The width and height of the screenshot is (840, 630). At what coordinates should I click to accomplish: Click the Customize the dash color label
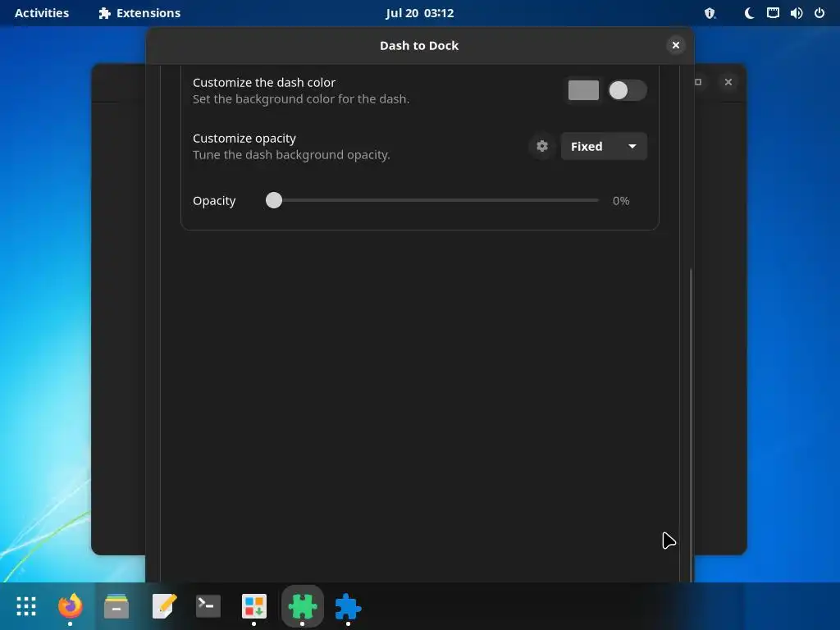click(x=264, y=83)
